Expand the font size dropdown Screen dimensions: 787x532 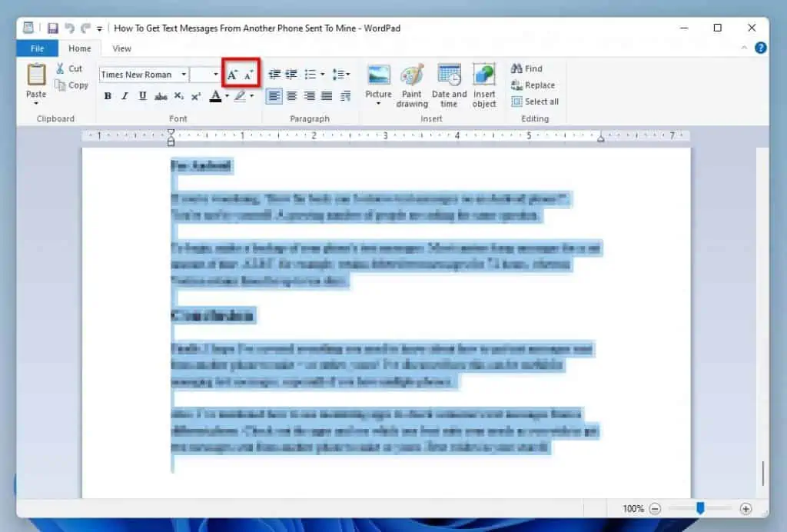coord(215,75)
